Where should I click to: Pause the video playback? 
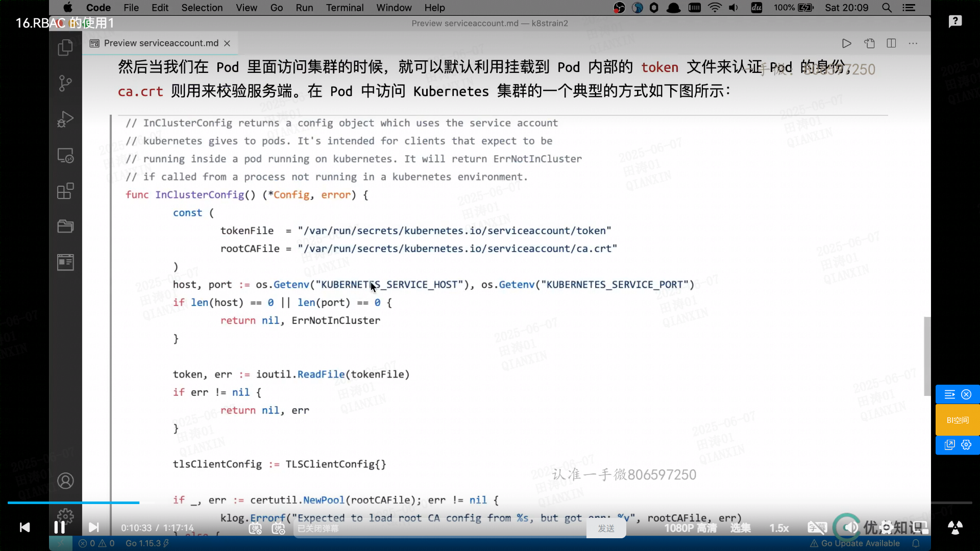pyautogui.click(x=59, y=527)
